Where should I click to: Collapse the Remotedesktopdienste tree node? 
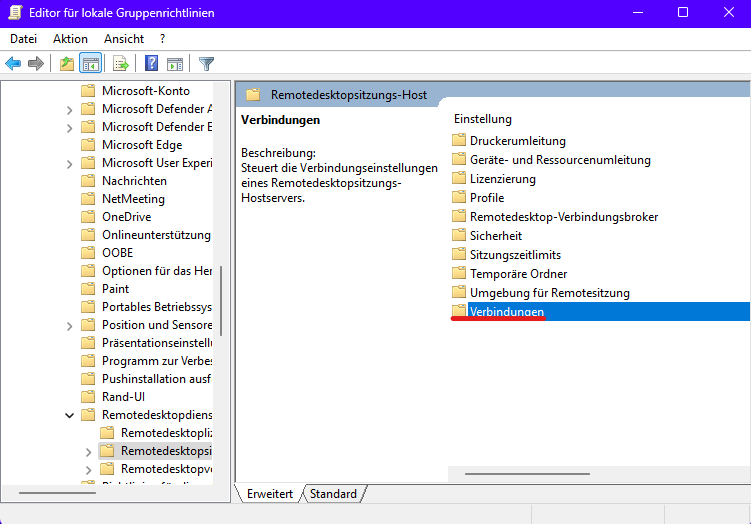pyautogui.click(x=69, y=415)
